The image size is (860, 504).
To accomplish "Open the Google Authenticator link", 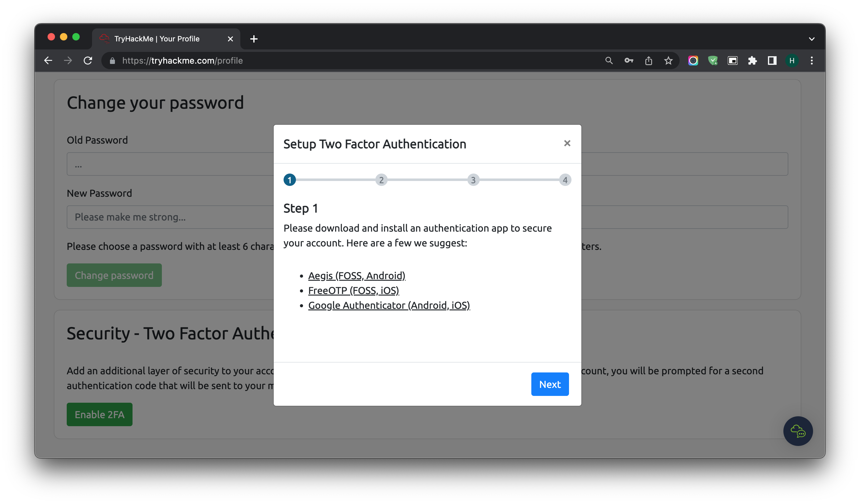I will pyautogui.click(x=389, y=305).
